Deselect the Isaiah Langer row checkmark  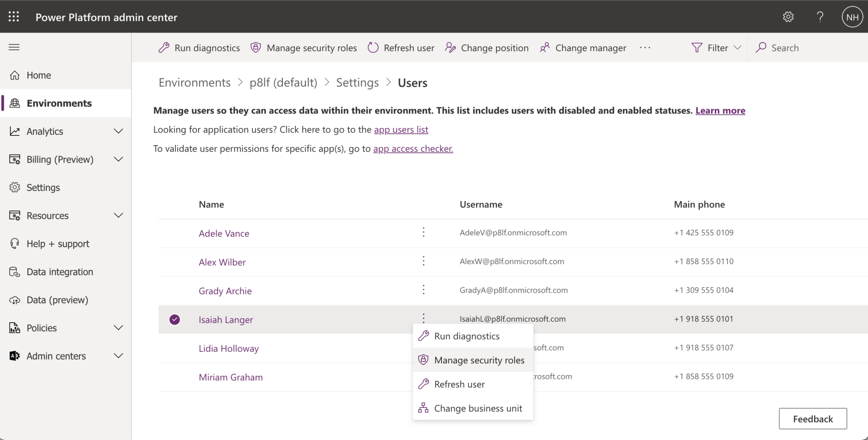(x=175, y=319)
